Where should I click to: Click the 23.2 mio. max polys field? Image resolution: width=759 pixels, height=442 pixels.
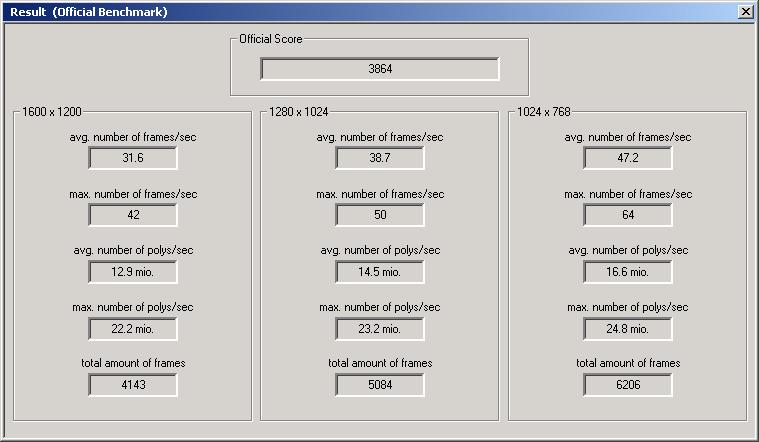[x=380, y=329]
